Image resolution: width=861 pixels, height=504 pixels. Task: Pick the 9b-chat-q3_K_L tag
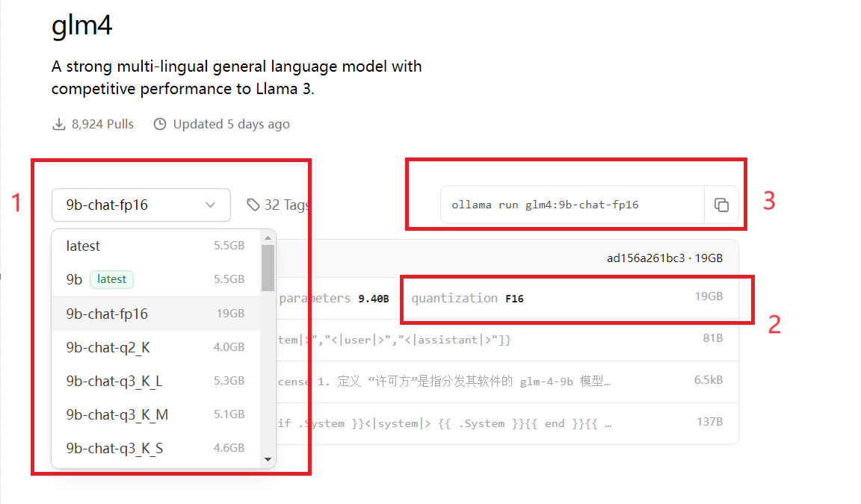[156, 381]
